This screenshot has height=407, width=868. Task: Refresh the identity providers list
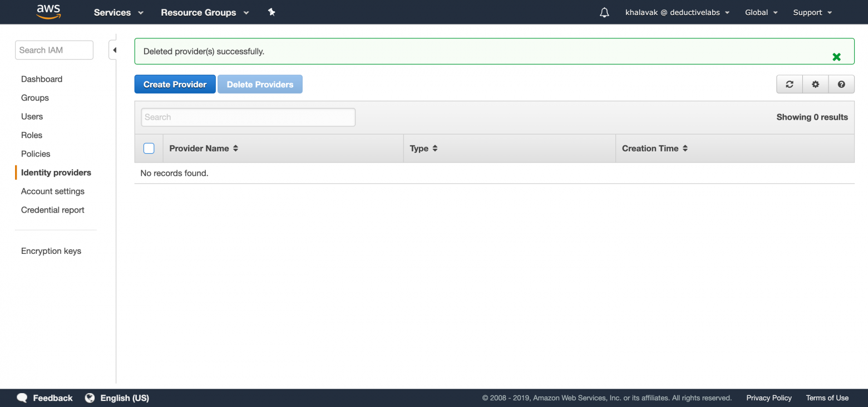point(789,84)
